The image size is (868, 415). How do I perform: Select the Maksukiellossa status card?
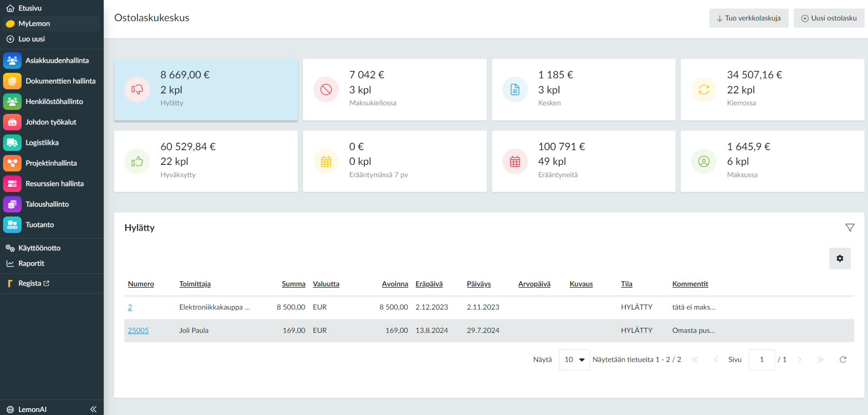(x=394, y=90)
